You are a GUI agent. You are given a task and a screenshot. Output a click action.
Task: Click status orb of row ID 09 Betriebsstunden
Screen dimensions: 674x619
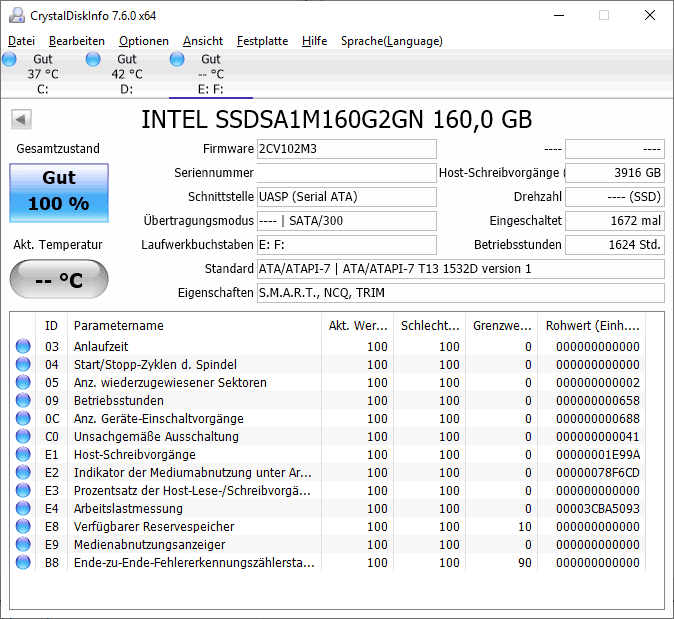pyautogui.click(x=23, y=400)
